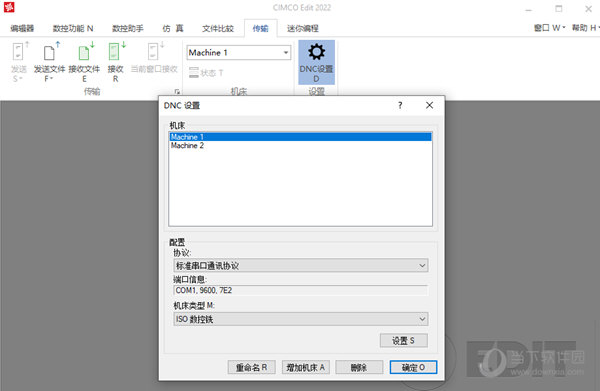Click the 删除 button
The height and width of the screenshot is (391, 600).
tap(359, 368)
